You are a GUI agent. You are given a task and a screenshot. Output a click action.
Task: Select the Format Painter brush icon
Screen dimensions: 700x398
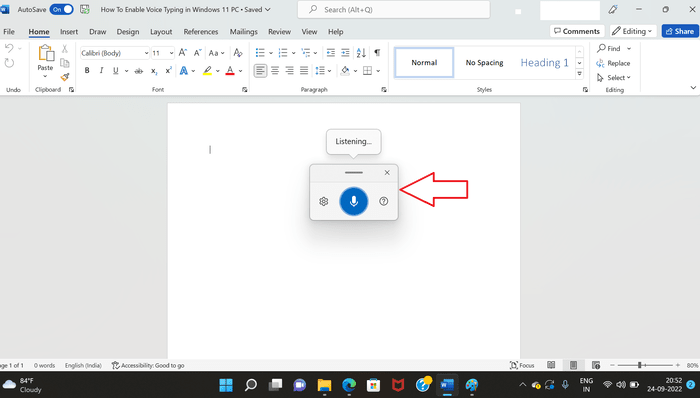65,77
